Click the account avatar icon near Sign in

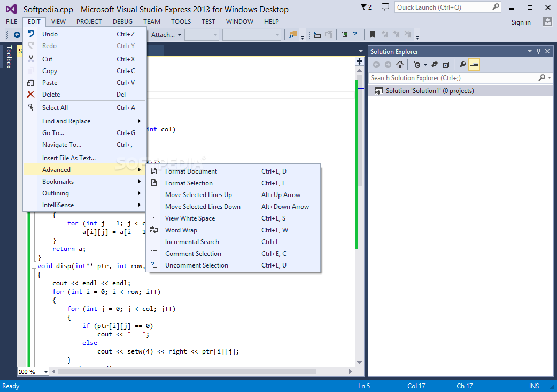(547, 22)
